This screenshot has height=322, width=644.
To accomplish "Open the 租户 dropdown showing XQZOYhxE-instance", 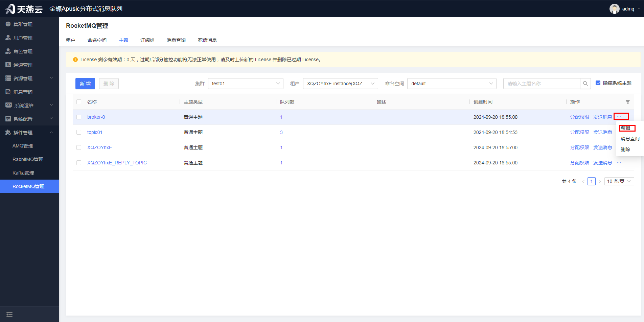I will pos(341,84).
